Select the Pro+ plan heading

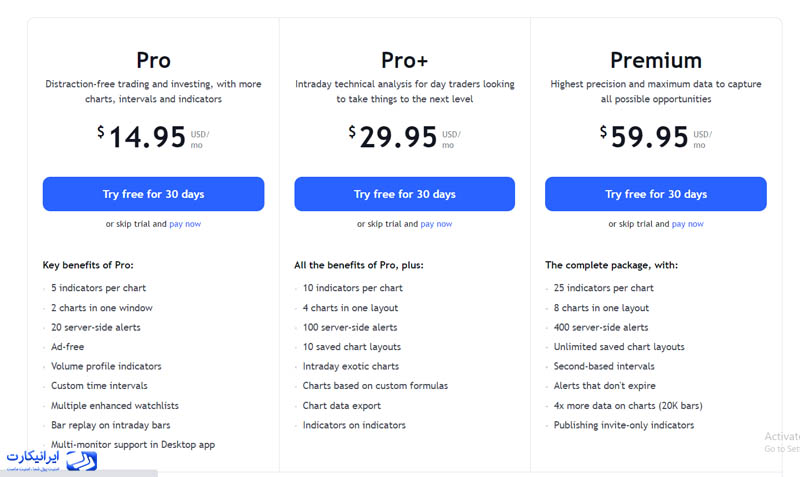point(405,60)
